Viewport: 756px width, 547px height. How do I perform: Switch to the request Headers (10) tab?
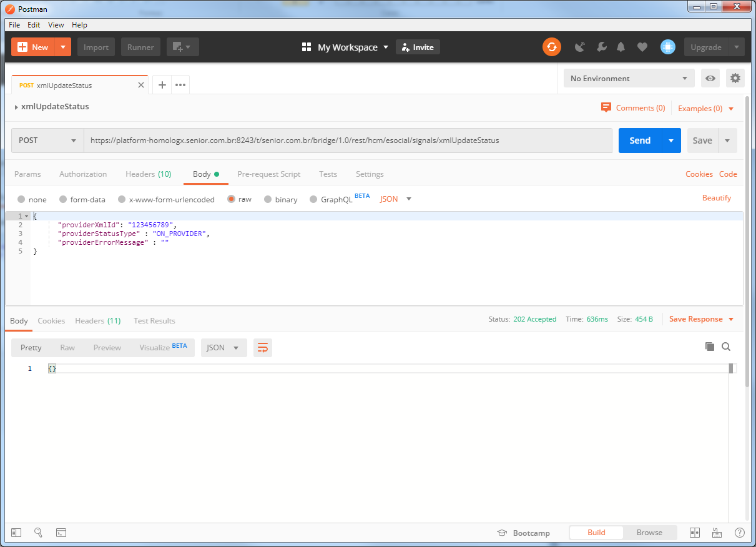point(149,174)
